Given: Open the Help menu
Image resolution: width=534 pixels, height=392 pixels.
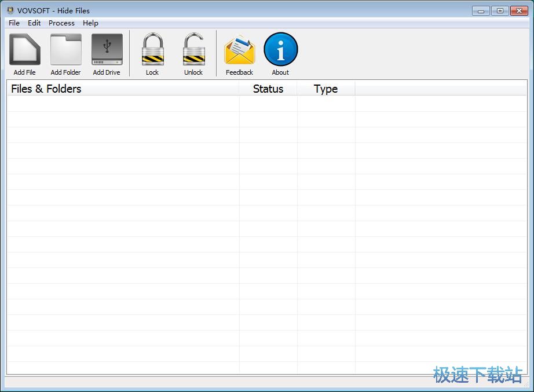Looking at the screenshot, I should tap(90, 23).
